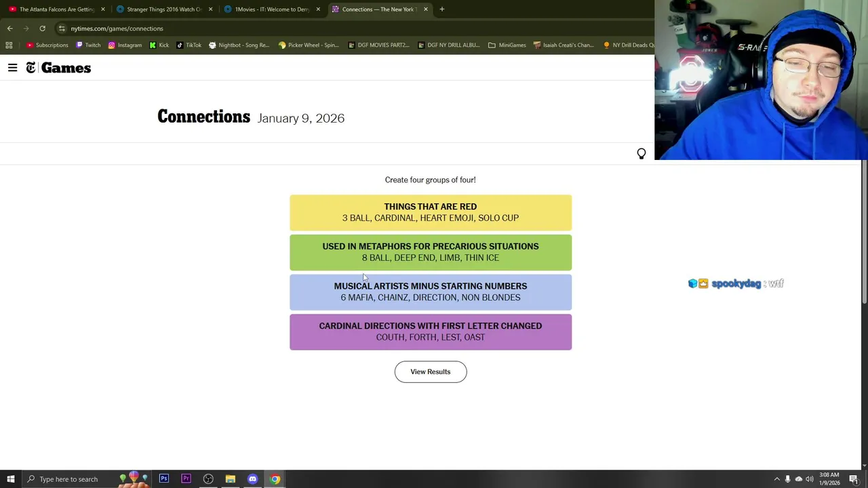Open the Kick bookmark
Screen dimensions: 868x488
tap(159, 45)
